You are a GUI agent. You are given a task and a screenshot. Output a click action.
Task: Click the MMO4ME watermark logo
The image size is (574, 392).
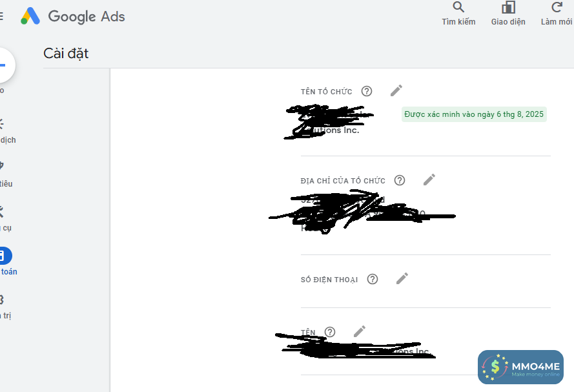coord(520,367)
